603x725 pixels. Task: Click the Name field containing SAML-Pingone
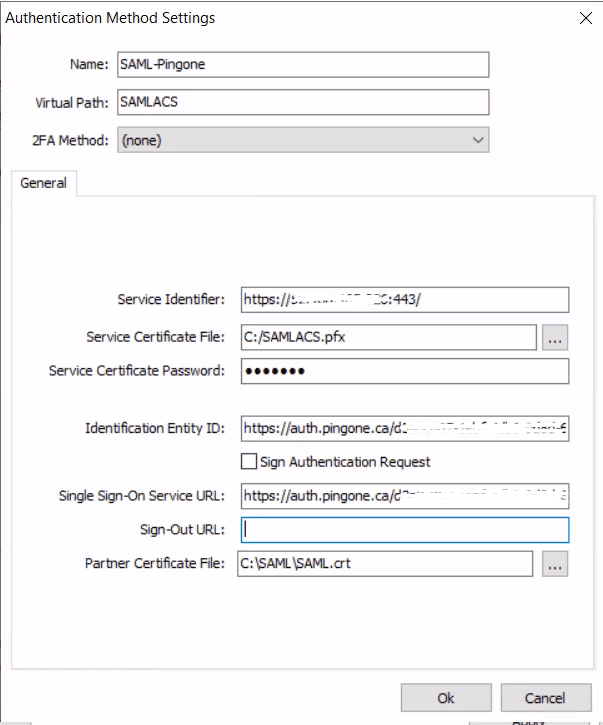pos(303,64)
